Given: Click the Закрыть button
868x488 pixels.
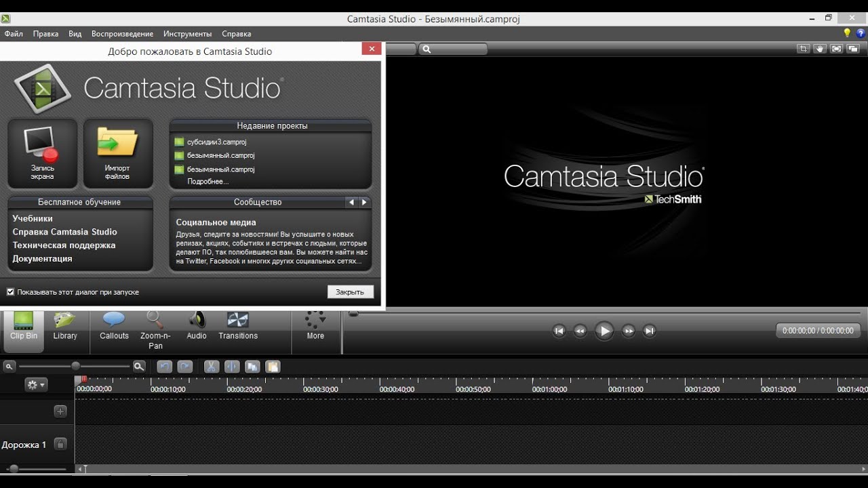Looking at the screenshot, I should pos(350,291).
